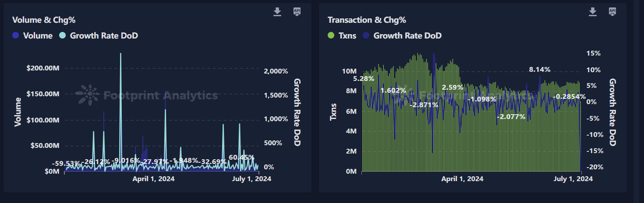This screenshot has height=203, width=644.
Task: Click the 5.28% data label on Transaction chart
Action: 363,79
